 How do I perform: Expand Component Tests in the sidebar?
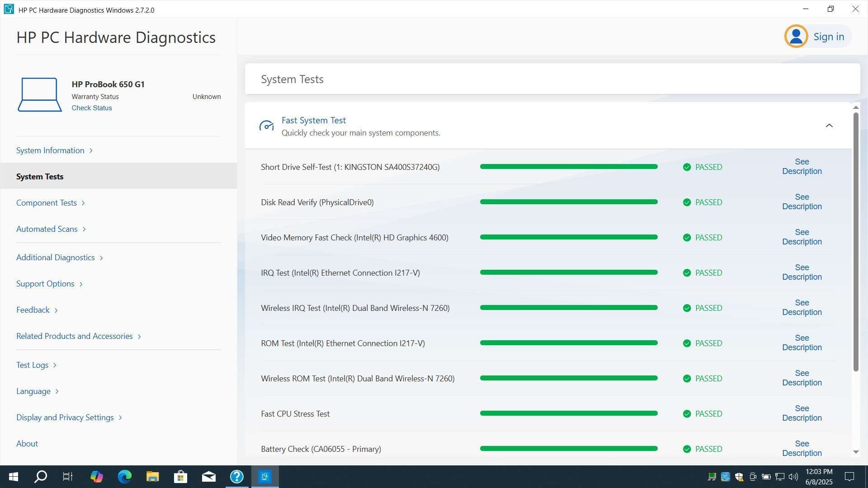tap(51, 203)
